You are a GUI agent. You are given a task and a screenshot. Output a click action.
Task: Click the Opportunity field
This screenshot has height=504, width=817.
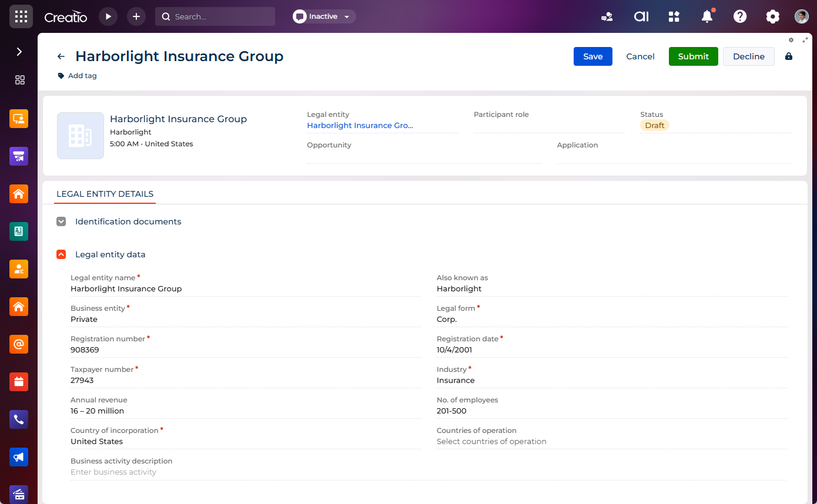tap(424, 151)
